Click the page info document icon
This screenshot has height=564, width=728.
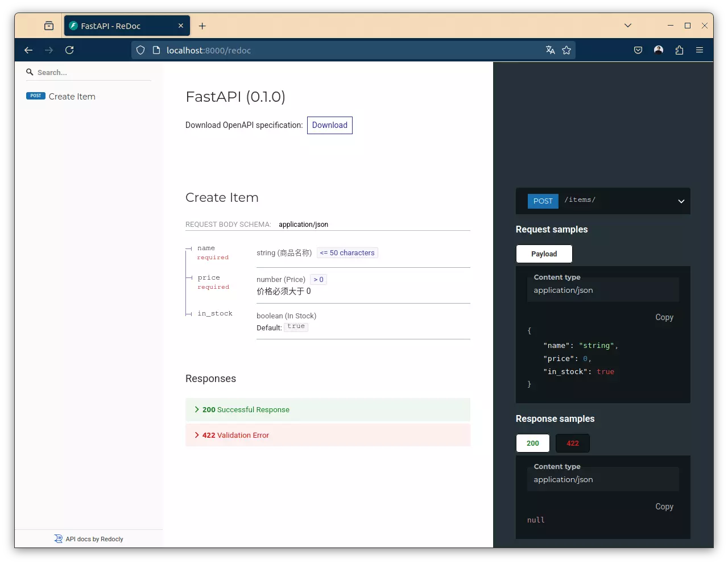click(x=156, y=50)
